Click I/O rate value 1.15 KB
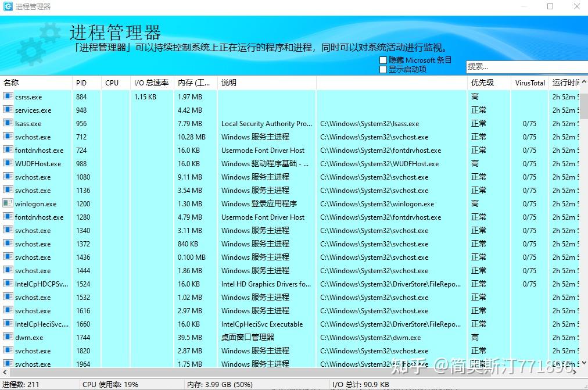588x390 pixels. coord(145,96)
